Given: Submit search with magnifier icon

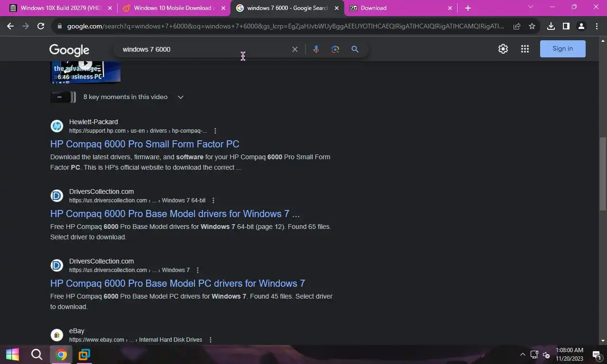Looking at the screenshot, I should (x=355, y=49).
